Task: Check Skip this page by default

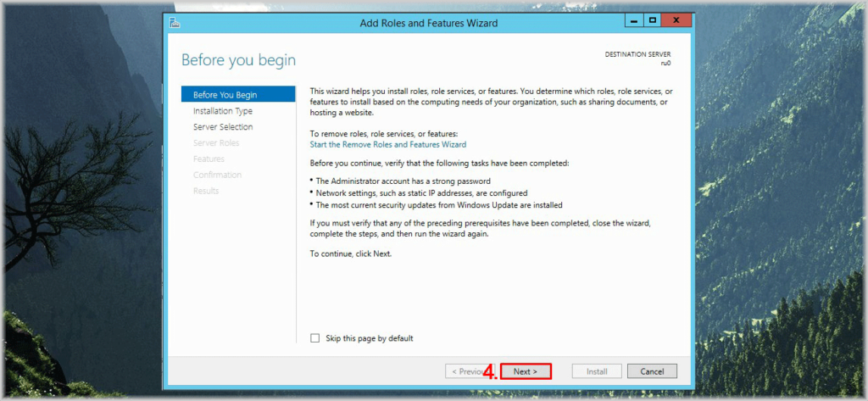Action: [315, 338]
